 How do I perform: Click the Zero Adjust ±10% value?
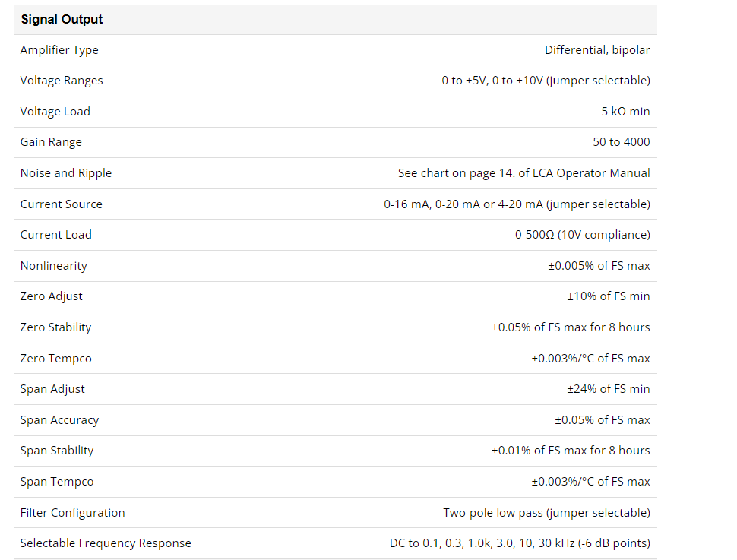(x=608, y=296)
